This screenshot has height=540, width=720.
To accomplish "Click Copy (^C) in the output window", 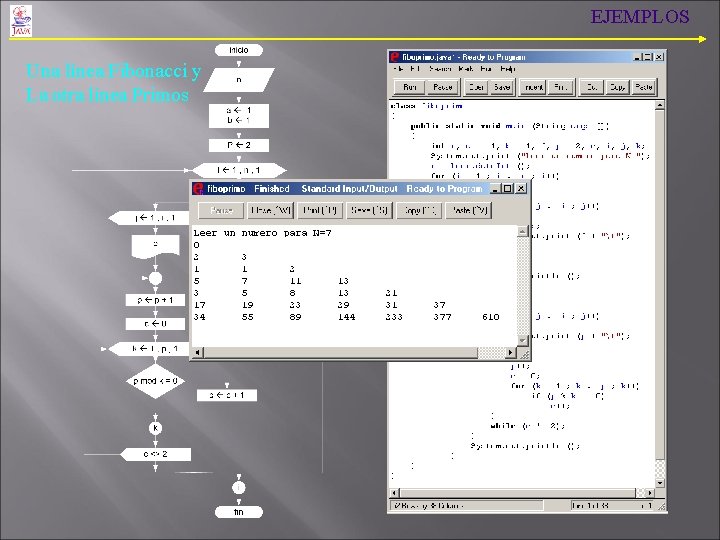I will [x=419, y=211].
